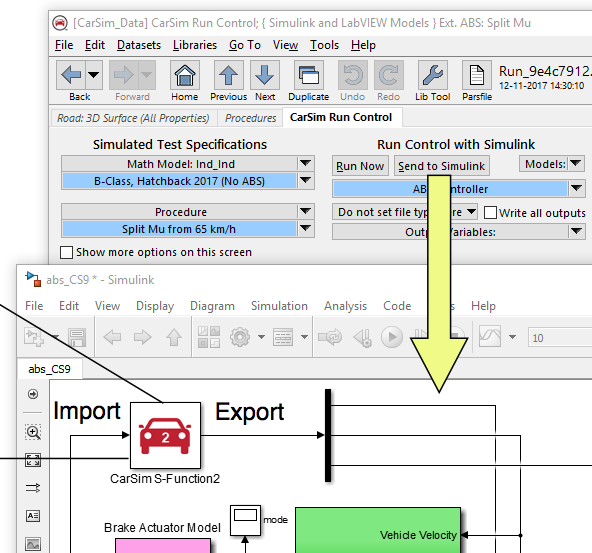Viewport: 592px width, 553px height.
Task: Open the Lib Tool wrench icon
Action: pyautogui.click(x=433, y=75)
